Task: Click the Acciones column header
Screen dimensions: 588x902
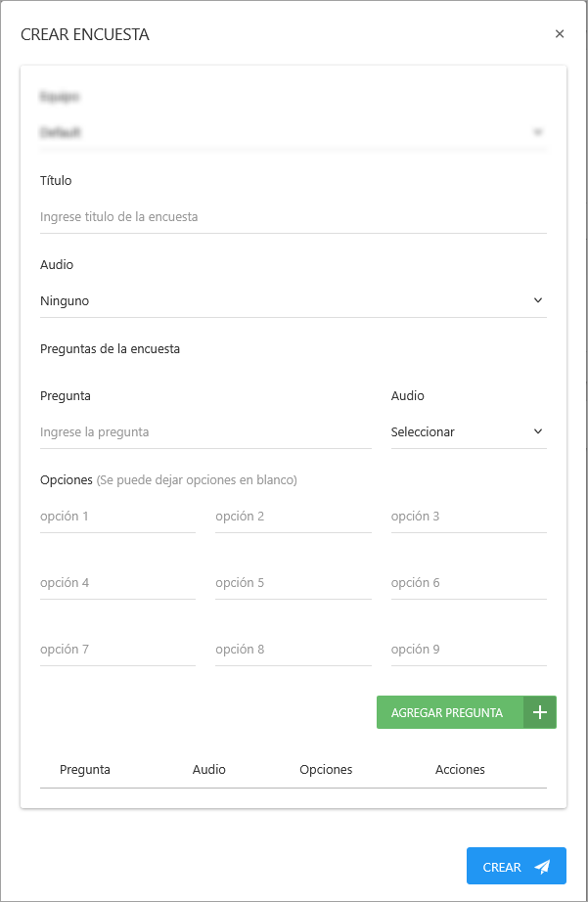Action: coord(460,770)
